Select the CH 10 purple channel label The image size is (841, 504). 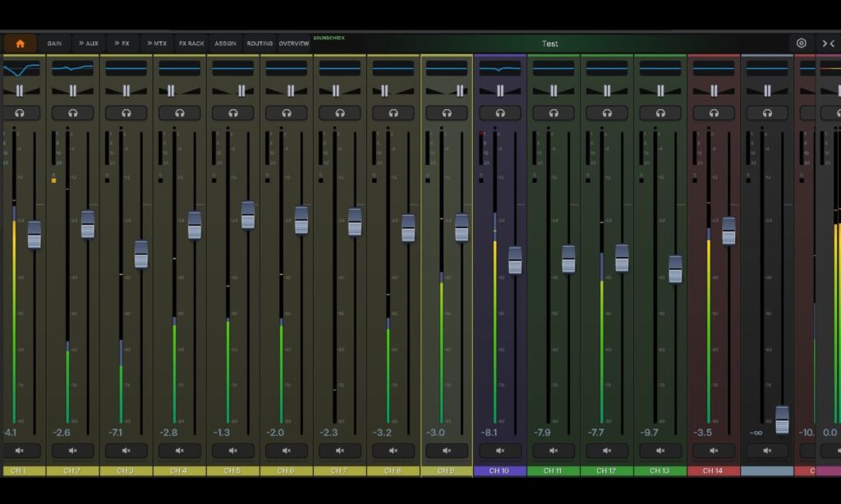pos(500,471)
